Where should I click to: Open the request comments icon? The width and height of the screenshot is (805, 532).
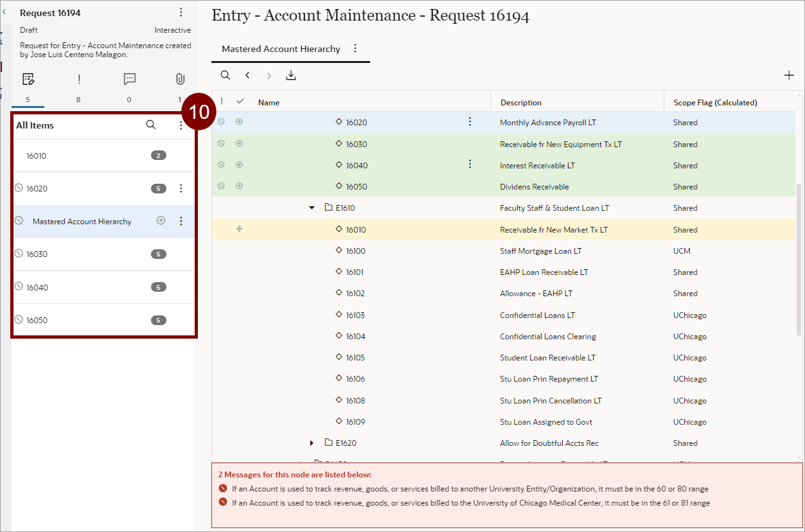click(129, 79)
